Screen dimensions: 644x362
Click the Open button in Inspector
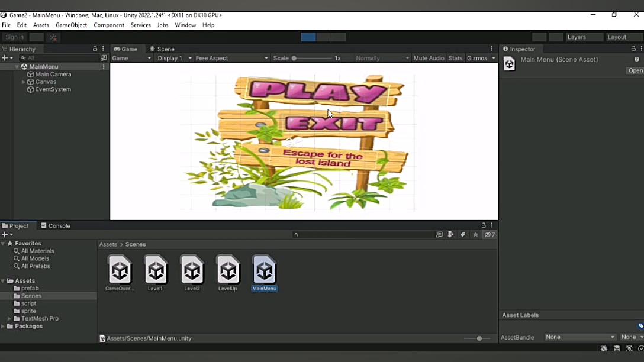[x=635, y=70]
